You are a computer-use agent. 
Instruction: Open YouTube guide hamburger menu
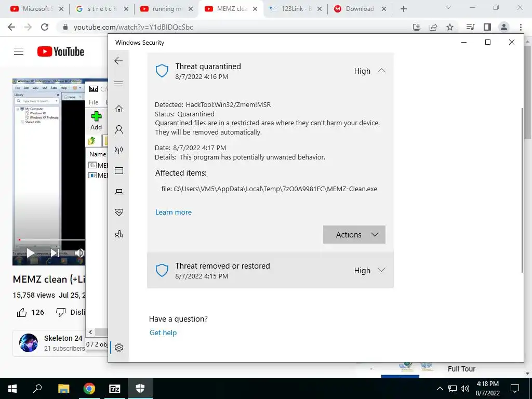[x=19, y=51]
